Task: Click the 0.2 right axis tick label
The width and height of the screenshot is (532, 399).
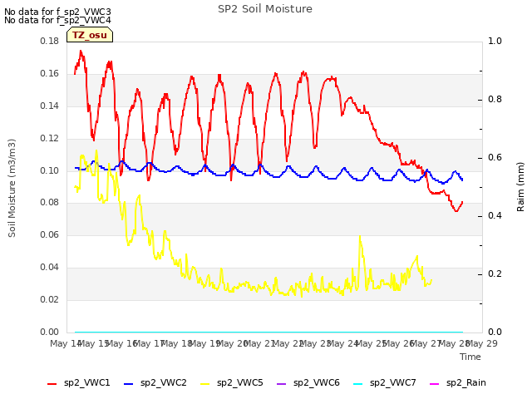Action: (495, 273)
